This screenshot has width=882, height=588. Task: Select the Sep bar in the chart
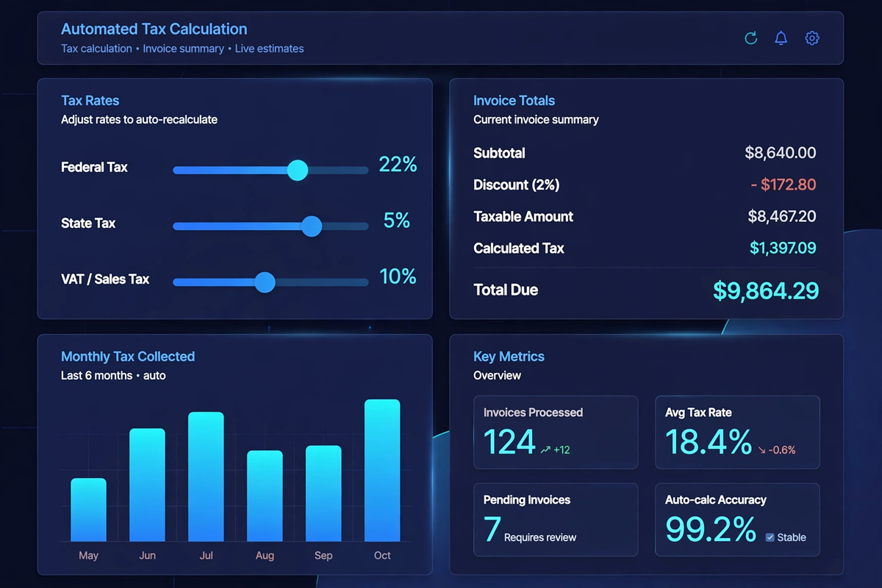(x=323, y=494)
